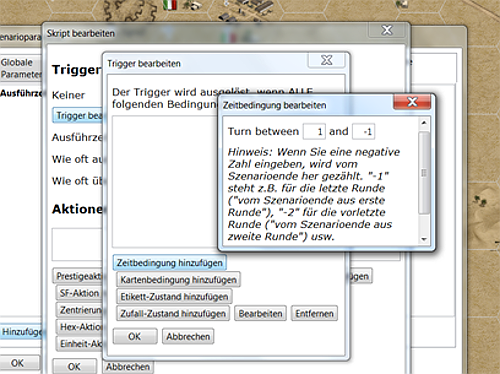Click the scrollbar up arrow in hint box

424,123
